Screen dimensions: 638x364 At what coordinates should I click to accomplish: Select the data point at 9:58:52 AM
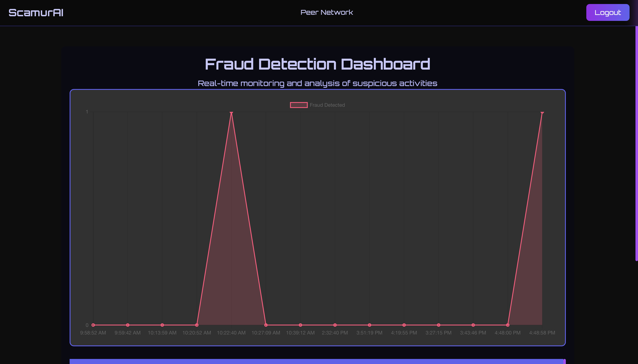pos(93,325)
